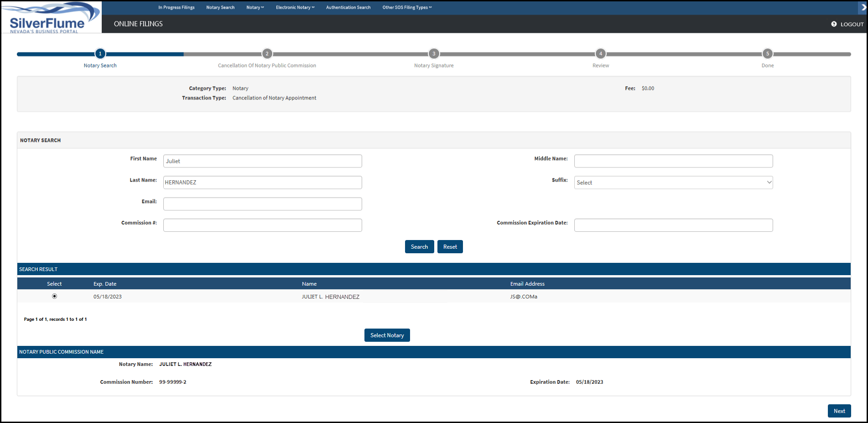Image resolution: width=868 pixels, height=423 pixels.
Task: Click the Email Address column header
Action: coord(527,283)
